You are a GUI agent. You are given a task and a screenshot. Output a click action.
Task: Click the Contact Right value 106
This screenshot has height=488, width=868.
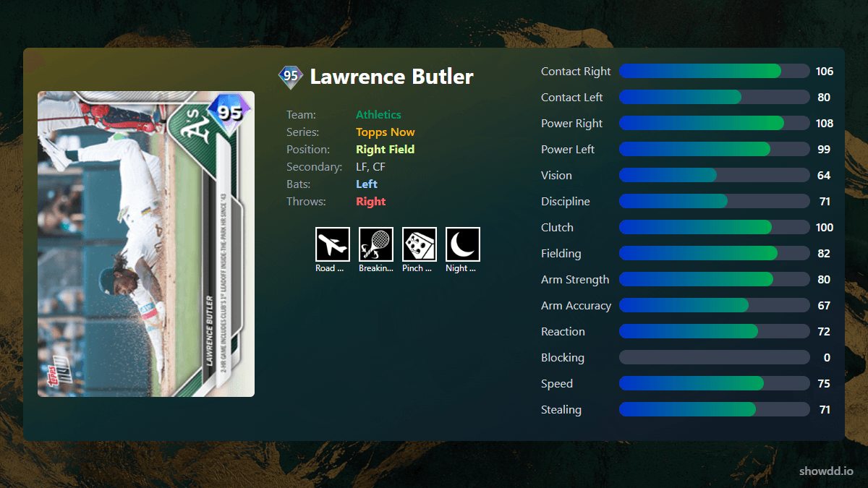(x=825, y=71)
